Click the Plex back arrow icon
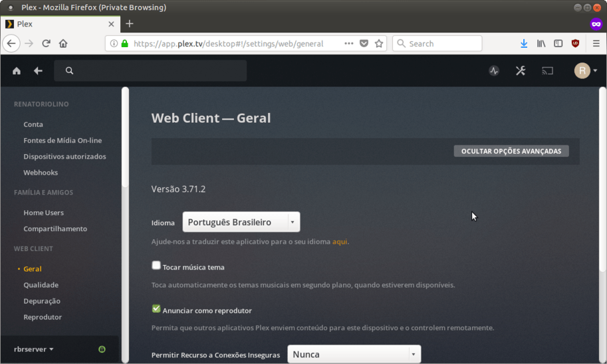Viewport: 607px width, 364px height. click(38, 71)
